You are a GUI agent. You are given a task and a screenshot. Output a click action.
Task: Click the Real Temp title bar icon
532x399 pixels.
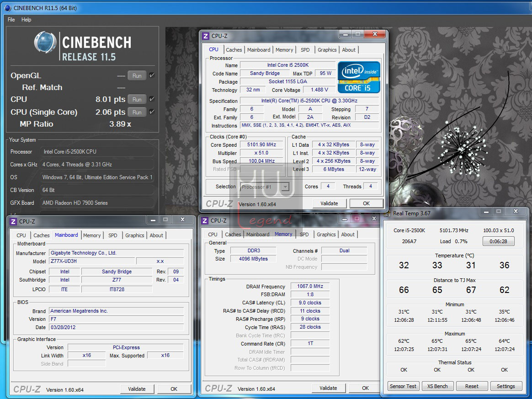(387, 213)
